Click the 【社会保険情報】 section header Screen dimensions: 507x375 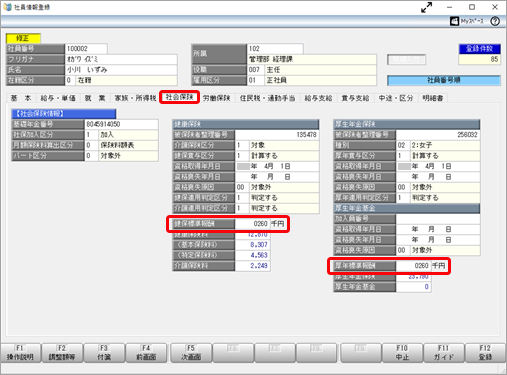pos(64,114)
